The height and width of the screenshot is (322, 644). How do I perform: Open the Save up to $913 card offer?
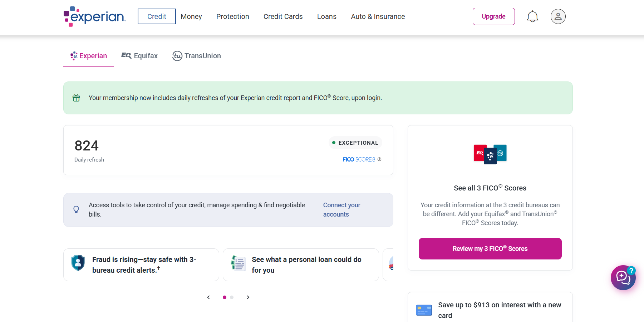[x=490, y=307]
